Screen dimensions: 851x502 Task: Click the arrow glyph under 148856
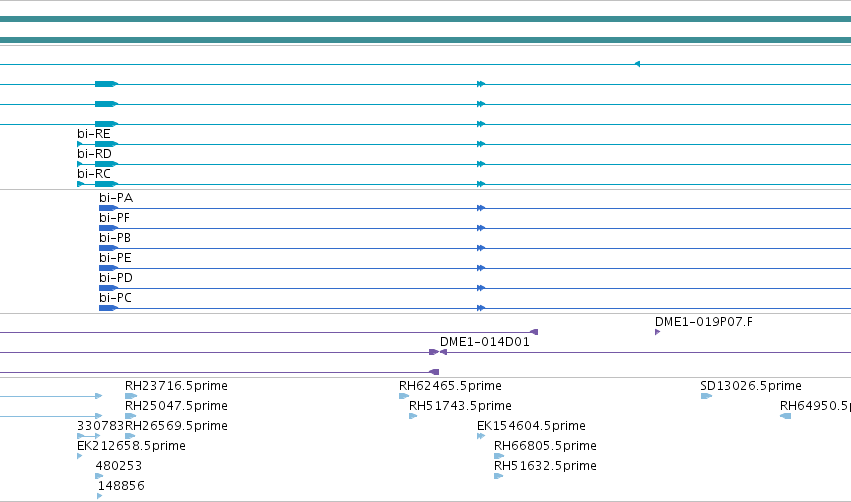[99, 496]
